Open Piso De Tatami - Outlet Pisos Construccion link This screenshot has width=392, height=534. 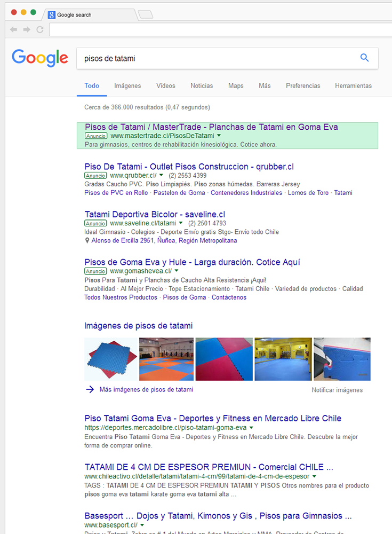coord(189,167)
